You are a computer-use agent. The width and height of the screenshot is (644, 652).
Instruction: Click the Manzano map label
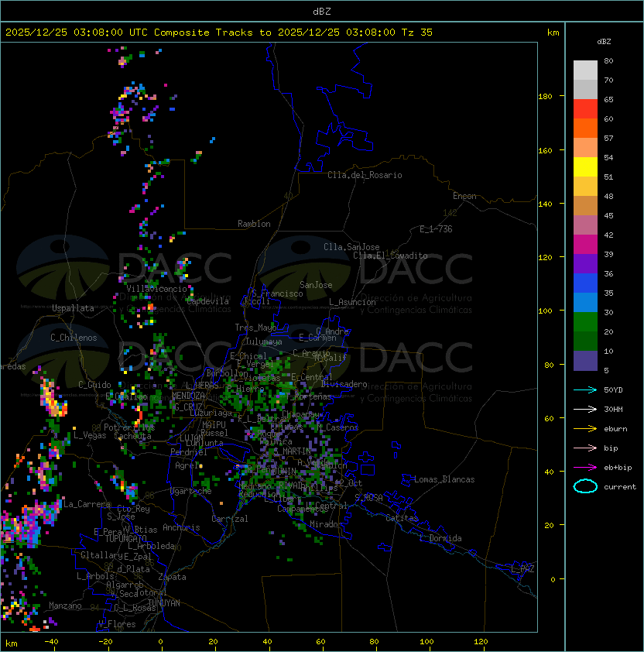(65, 606)
